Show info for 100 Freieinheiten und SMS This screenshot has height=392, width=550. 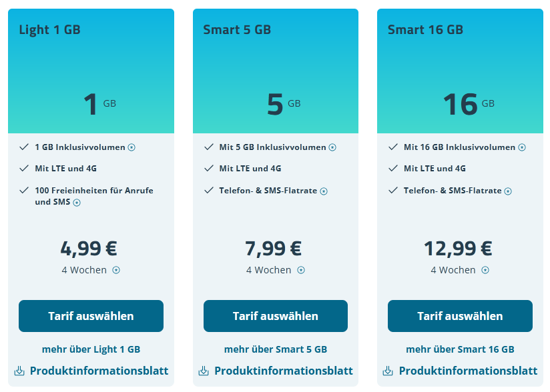[77, 203]
